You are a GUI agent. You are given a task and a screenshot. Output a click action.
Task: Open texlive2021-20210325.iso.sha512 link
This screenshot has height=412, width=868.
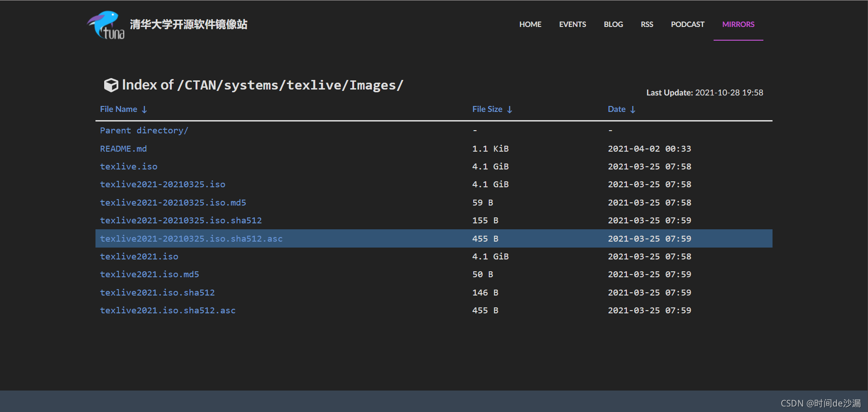[x=181, y=221]
